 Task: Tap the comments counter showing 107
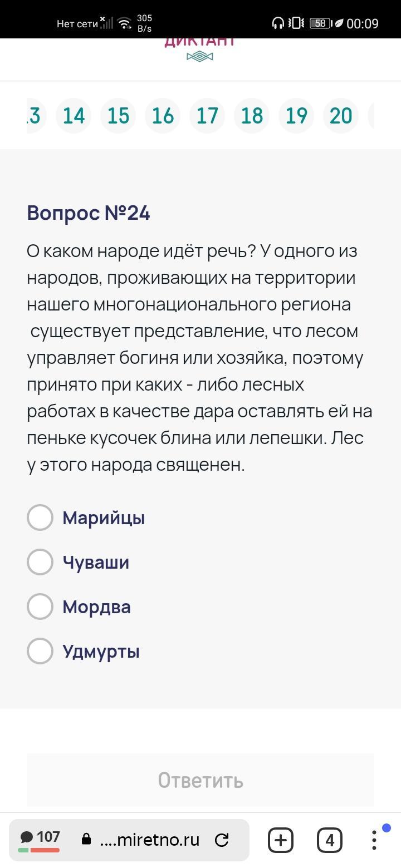click(x=40, y=839)
